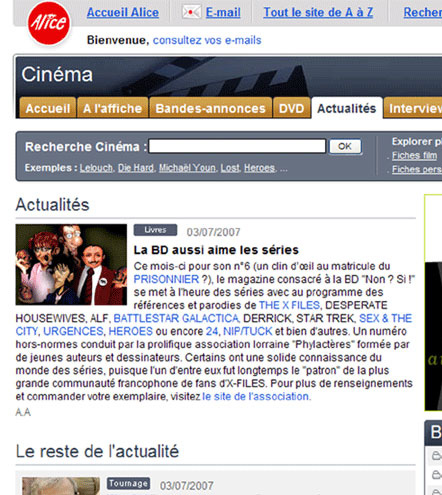442x495 pixels.
Task: Search example Die Hard
Action: coord(136,168)
